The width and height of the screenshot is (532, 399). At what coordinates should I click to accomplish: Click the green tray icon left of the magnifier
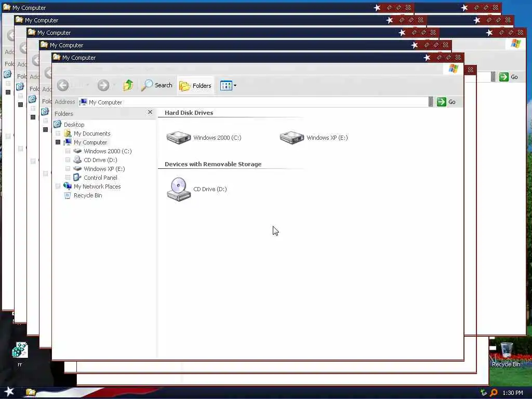click(x=484, y=393)
